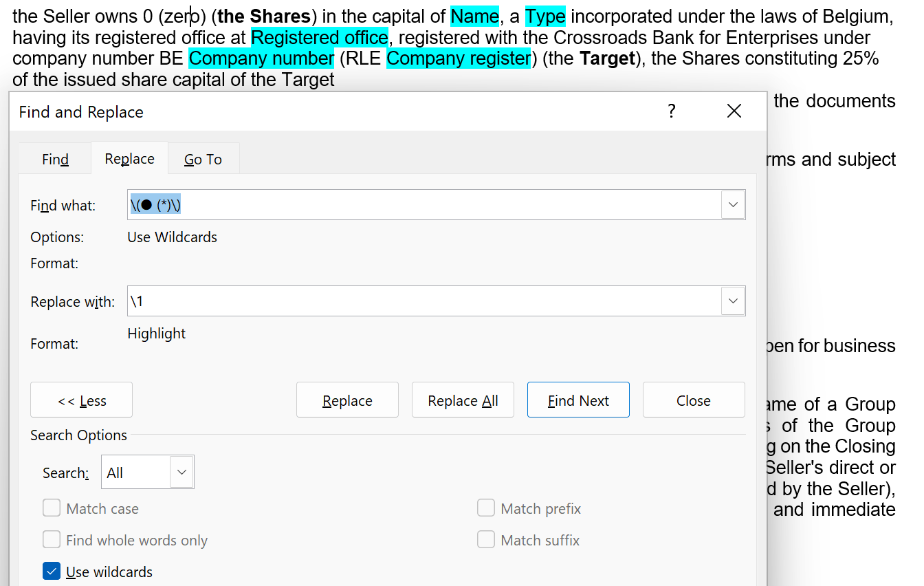Expand the Replace with history dropdown
The height and width of the screenshot is (586, 924).
[733, 301]
